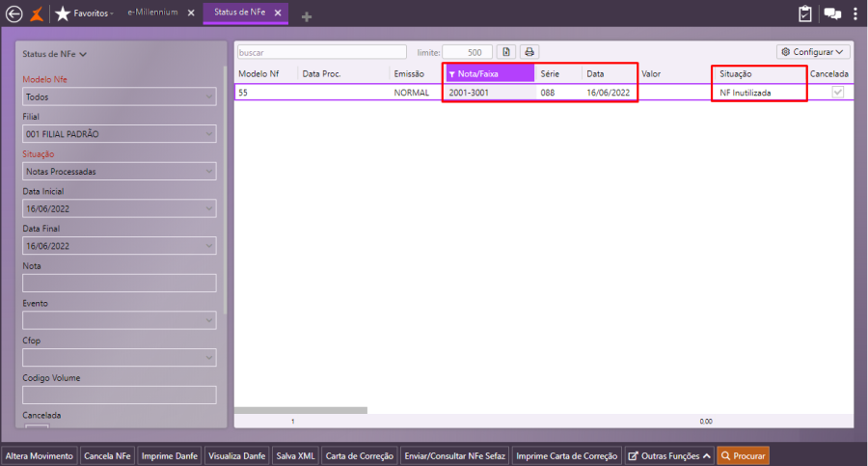Open the Situação Notas Processadas dropdown

[x=120, y=171]
